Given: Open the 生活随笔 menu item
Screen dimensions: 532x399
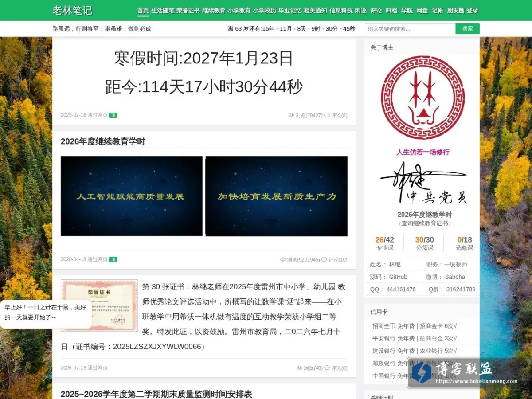Looking at the screenshot, I should coord(163,11).
